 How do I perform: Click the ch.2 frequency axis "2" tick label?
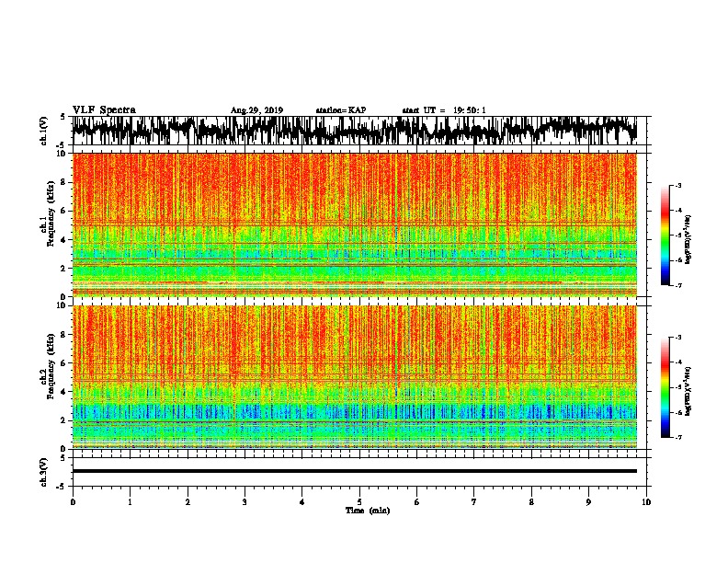64,419
